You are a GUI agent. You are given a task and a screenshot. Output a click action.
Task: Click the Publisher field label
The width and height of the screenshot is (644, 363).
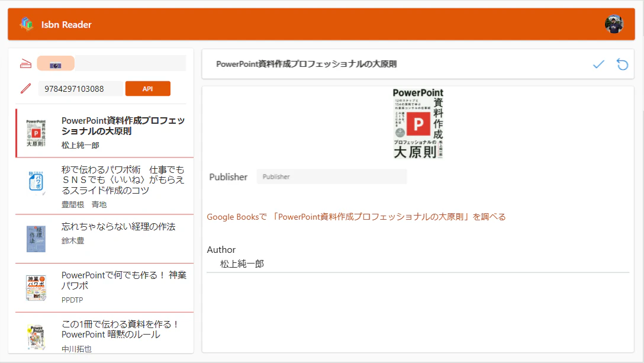point(228,177)
